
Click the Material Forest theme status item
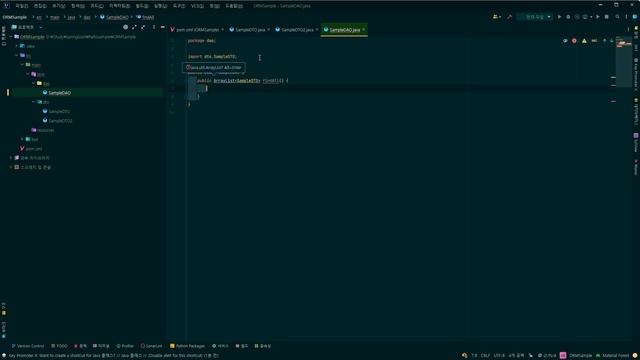pos(613,356)
